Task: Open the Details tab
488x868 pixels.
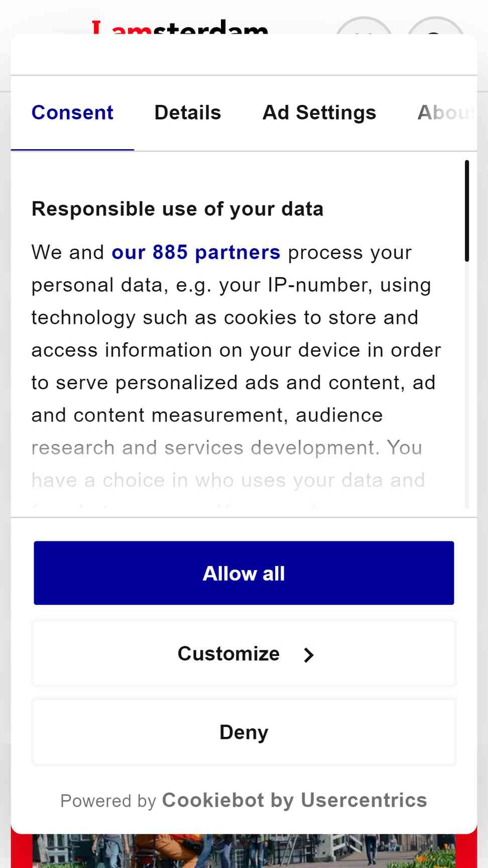Action: point(188,113)
